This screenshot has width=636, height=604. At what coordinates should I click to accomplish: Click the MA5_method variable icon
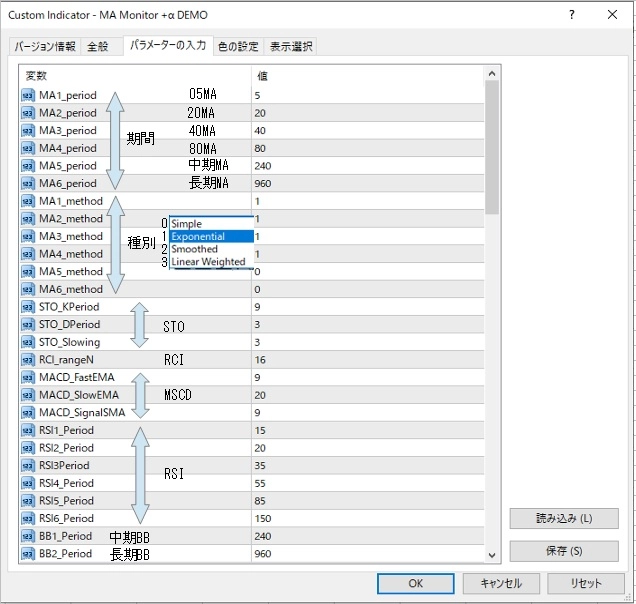click(x=28, y=271)
